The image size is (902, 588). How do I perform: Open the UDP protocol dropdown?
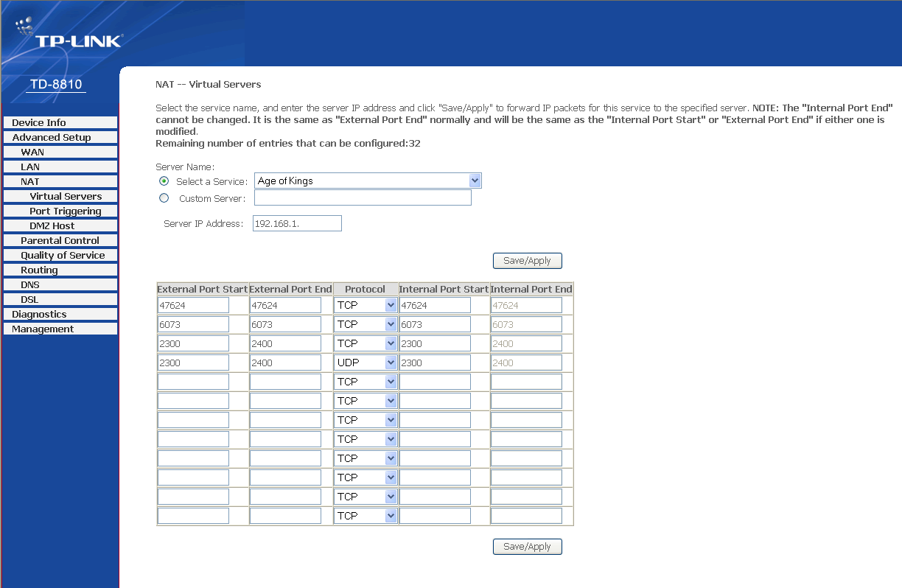tap(366, 363)
